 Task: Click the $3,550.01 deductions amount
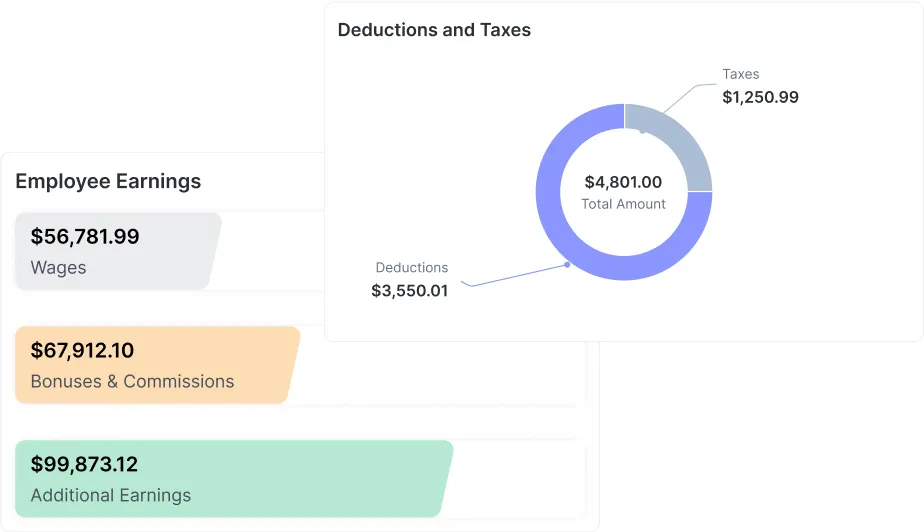[410, 291]
